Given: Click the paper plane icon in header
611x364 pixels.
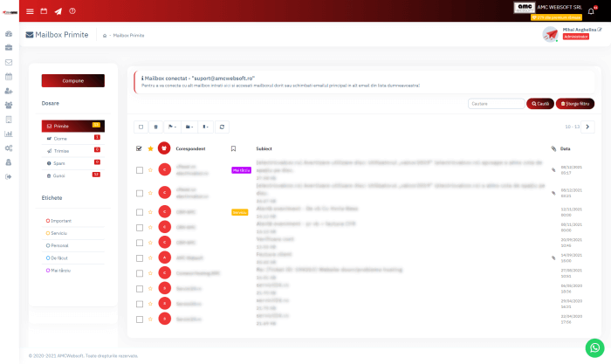Looking at the screenshot, I should click(58, 11).
